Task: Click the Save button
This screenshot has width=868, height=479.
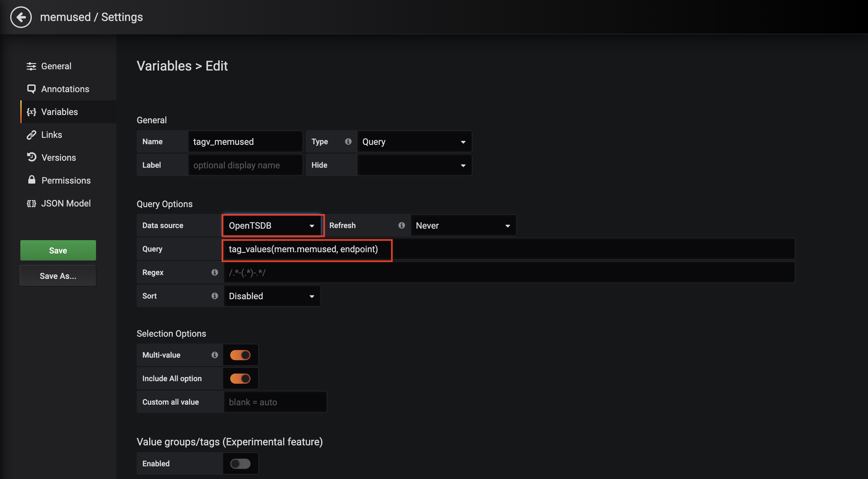Action: point(58,250)
